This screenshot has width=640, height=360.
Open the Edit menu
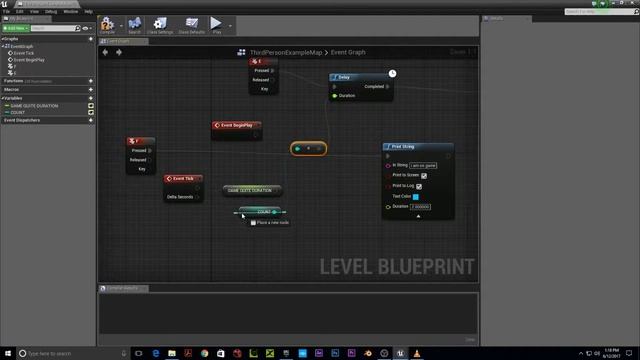tap(20, 11)
